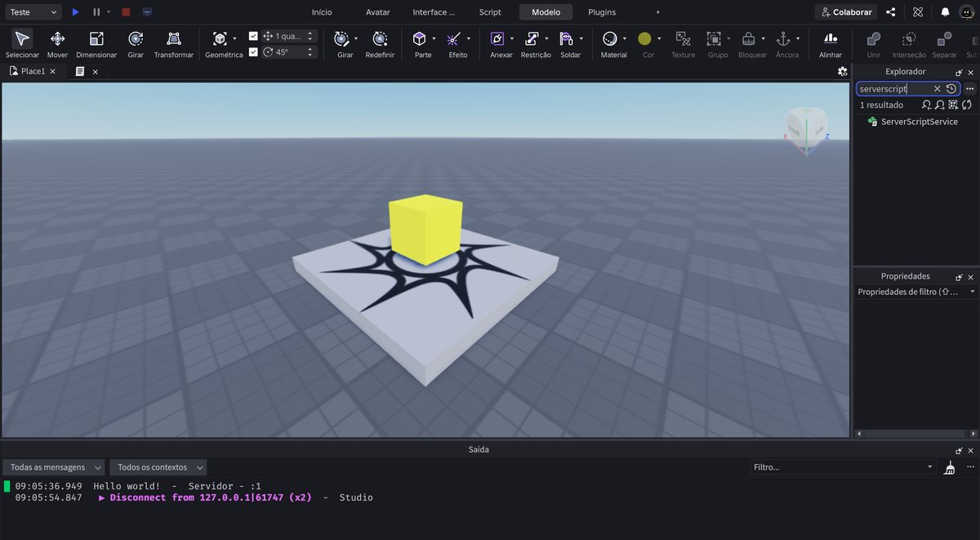The width and height of the screenshot is (980, 540).
Task: Expand the Parte dropdown arrow
Action: [x=434, y=38]
